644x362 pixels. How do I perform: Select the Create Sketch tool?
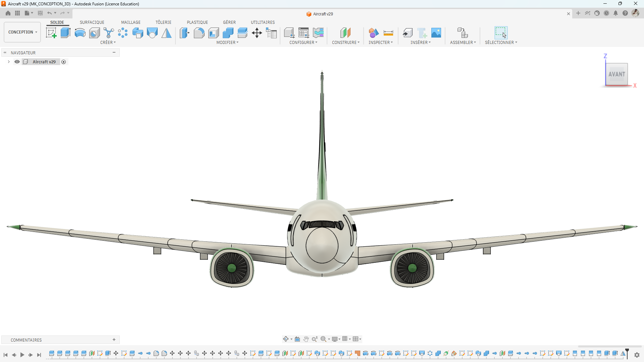pos(51,33)
